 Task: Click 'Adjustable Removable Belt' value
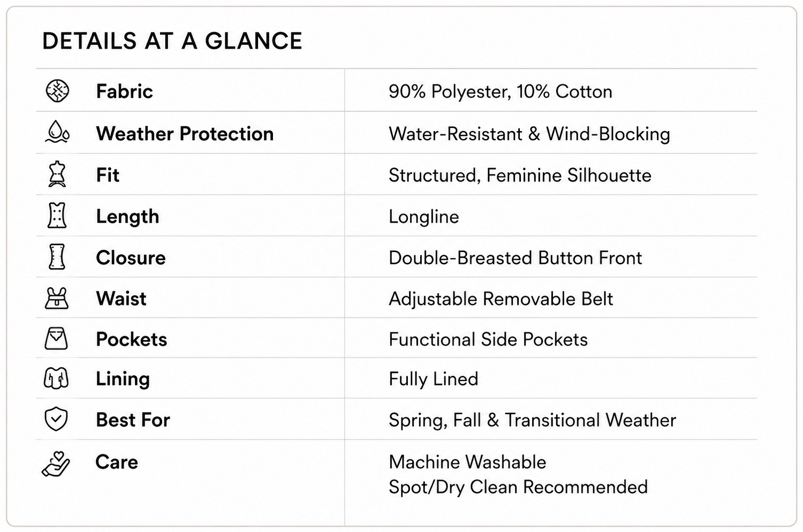coord(501,299)
